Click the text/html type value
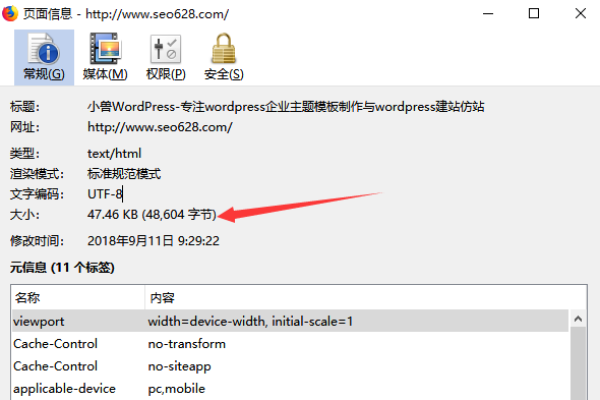Image resolution: width=600 pixels, height=400 pixels. click(114, 153)
